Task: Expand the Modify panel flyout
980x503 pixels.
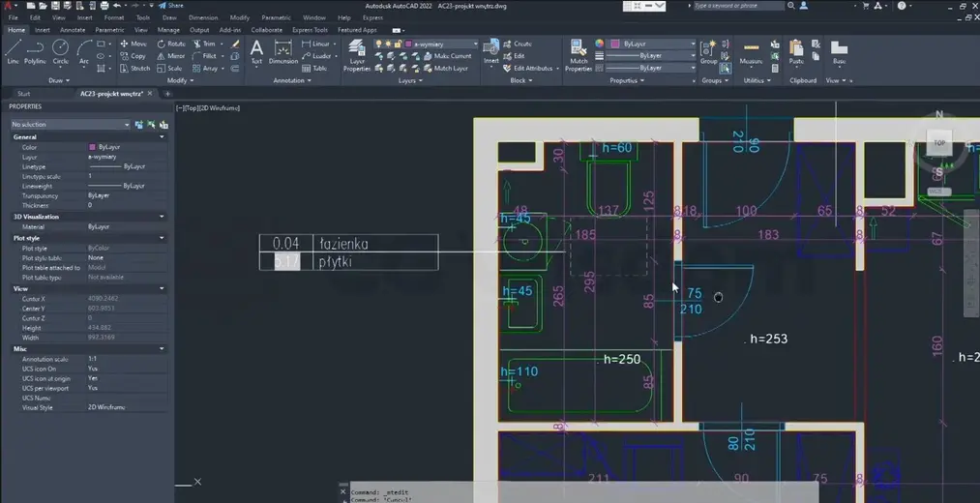Action: coord(181,80)
